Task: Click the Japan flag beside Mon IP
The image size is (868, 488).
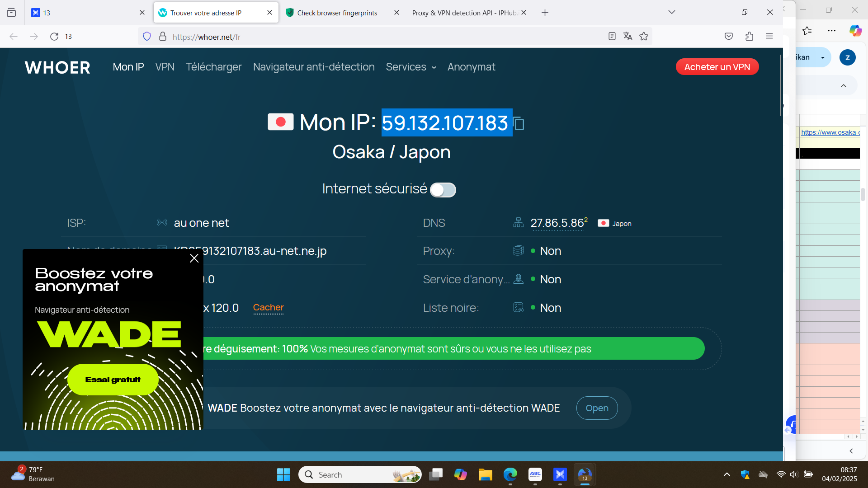Action: click(x=280, y=122)
